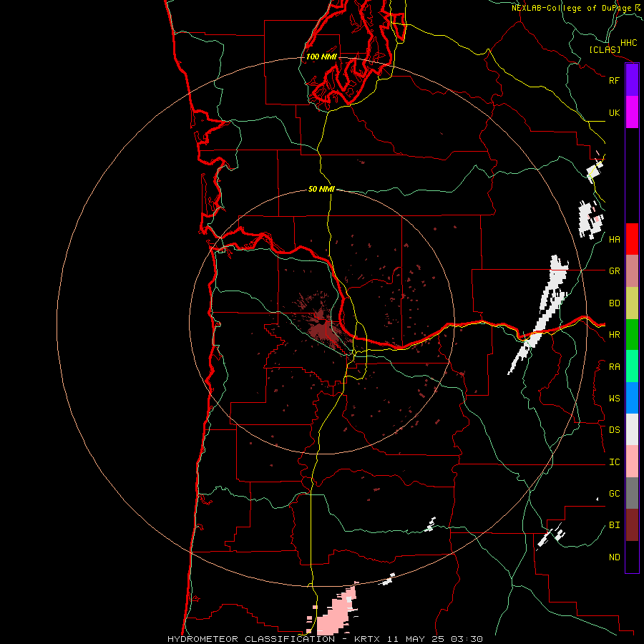Screen dimensions: 644x644
Task: Click the BD legend label
Action: pyautogui.click(x=614, y=303)
